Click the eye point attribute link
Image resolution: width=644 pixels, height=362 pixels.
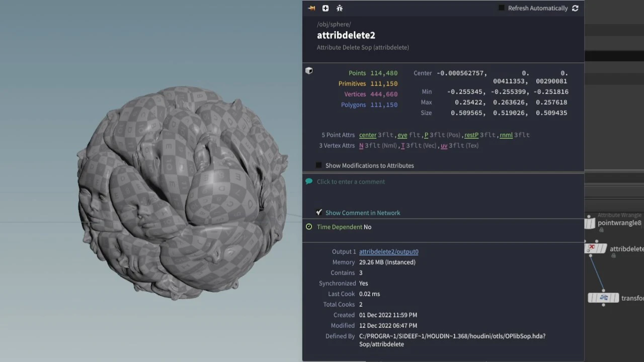(x=403, y=135)
